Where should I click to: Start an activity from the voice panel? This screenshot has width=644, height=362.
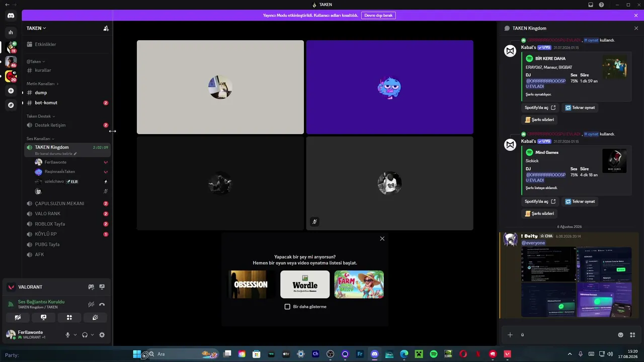coord(69,317)
